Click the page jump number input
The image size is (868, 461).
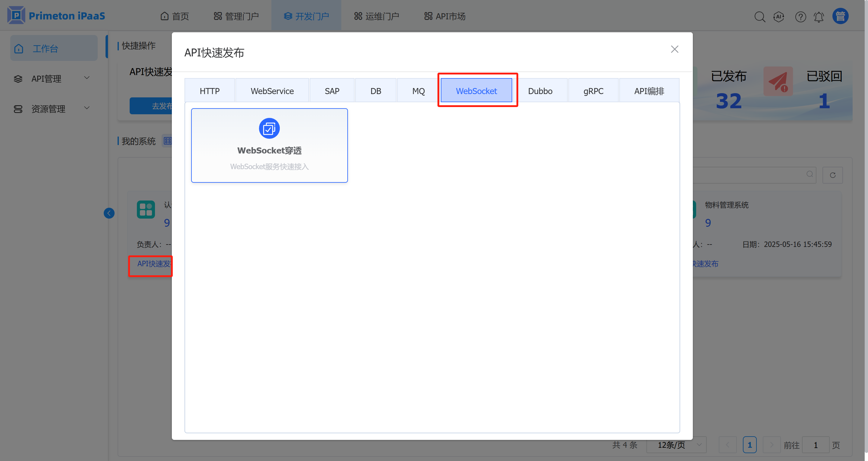point(816,445)
